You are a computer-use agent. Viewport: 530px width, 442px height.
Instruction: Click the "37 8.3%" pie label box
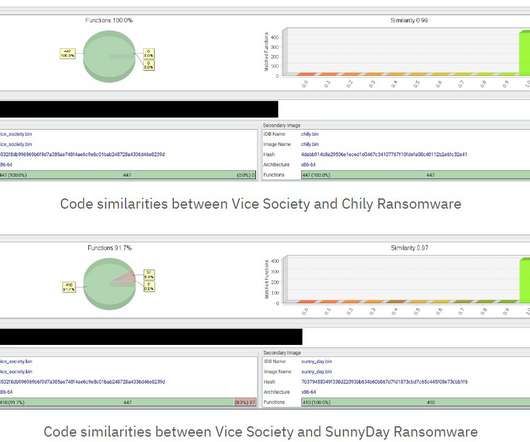click(149, 274)
